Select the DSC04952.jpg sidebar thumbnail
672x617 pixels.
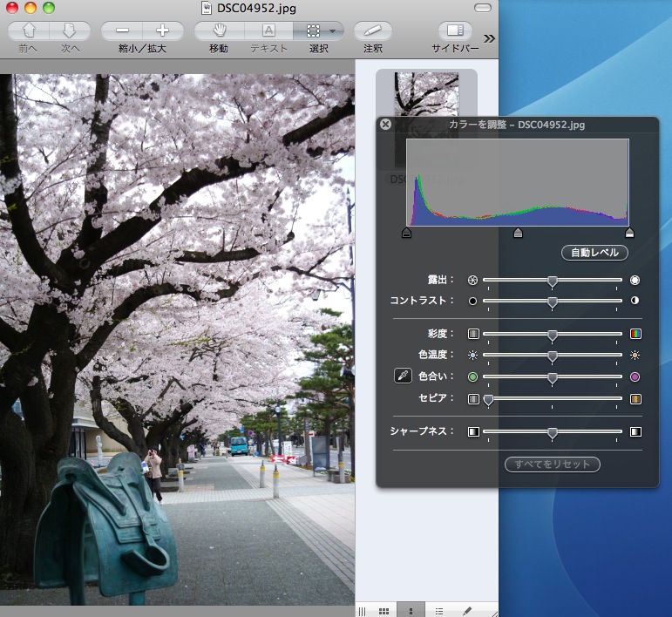(426, 94)
